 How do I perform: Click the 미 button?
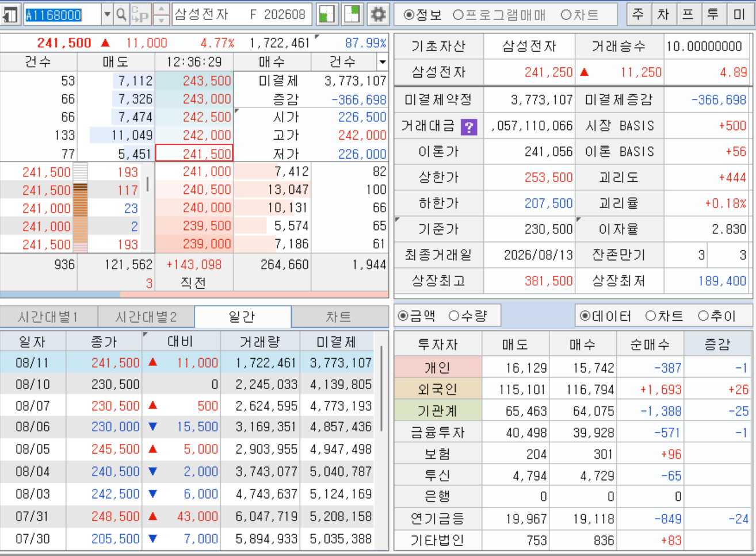(x=739, y=14)
